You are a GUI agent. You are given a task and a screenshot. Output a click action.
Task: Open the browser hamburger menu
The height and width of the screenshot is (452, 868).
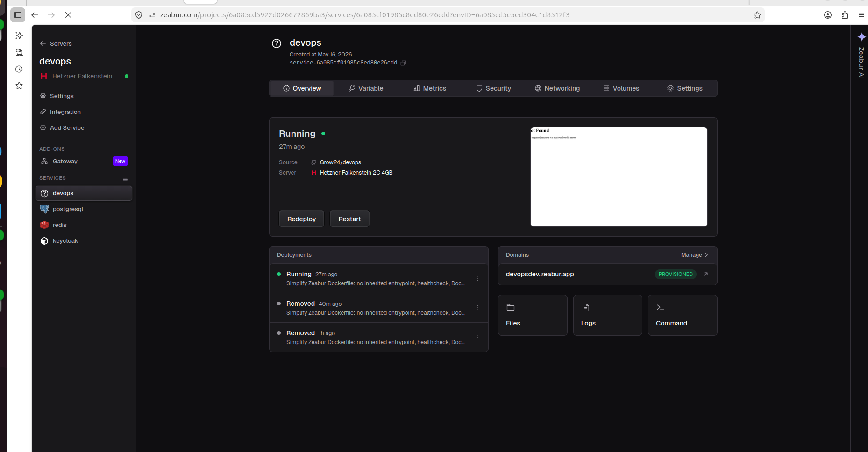pos(861,15)
